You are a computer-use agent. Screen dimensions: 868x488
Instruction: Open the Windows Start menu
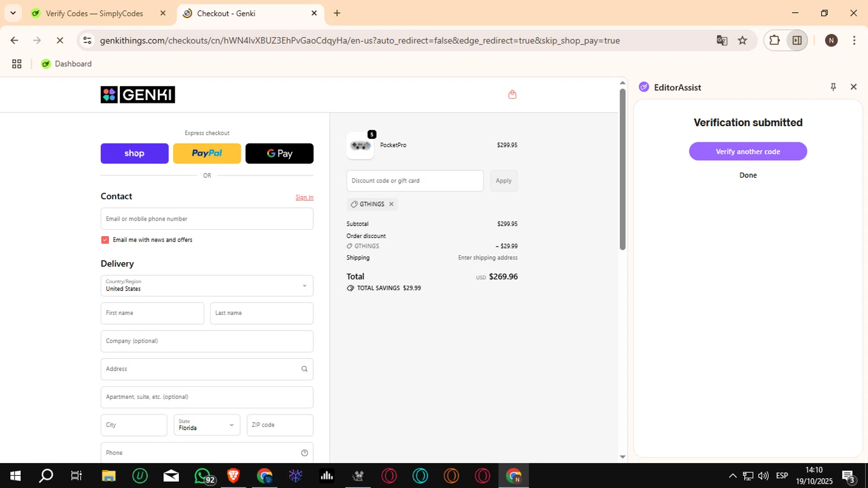click(16, 476)
